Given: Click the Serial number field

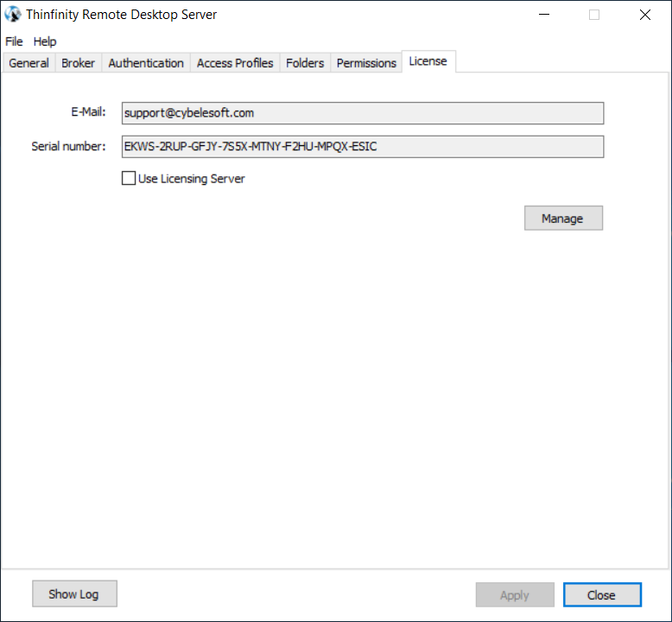Looking at the screenshot, I should point(363,147).
